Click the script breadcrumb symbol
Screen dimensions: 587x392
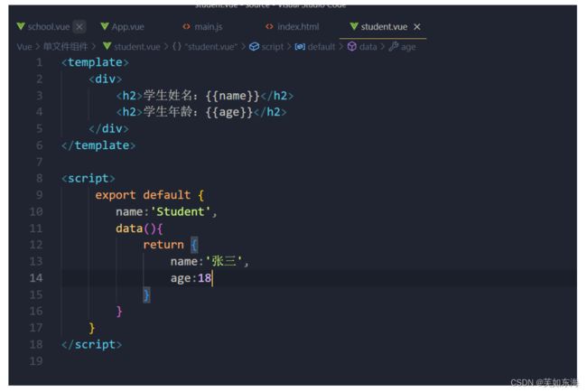pyautogui.click(x=273, y=47)
